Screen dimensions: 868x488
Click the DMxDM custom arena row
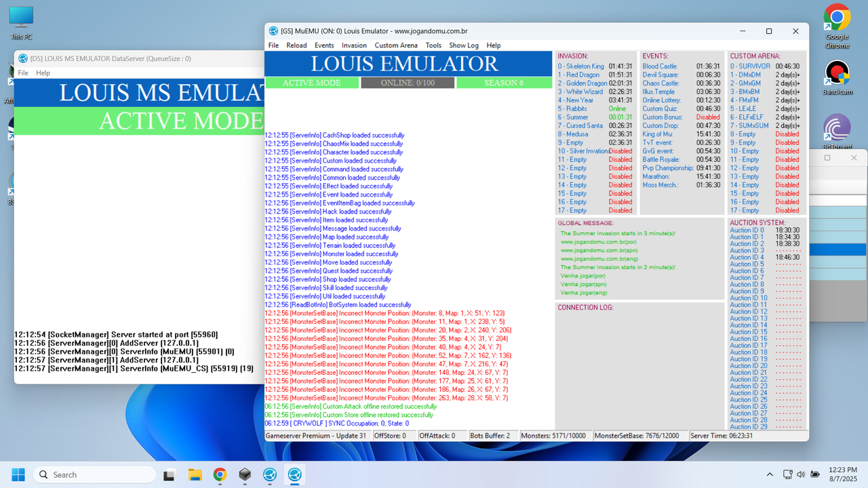(765, 75)
